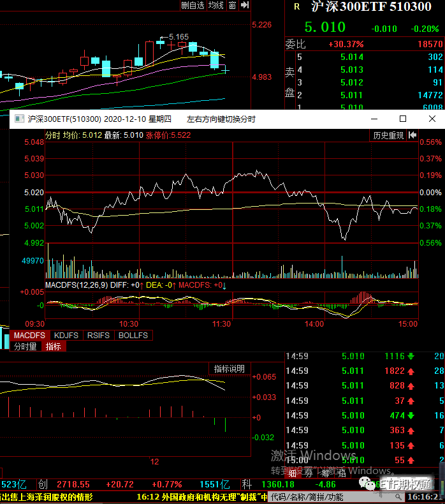
Task: Click the skip-to-end arrow icon beside 窗
Action: coord(245,5)
